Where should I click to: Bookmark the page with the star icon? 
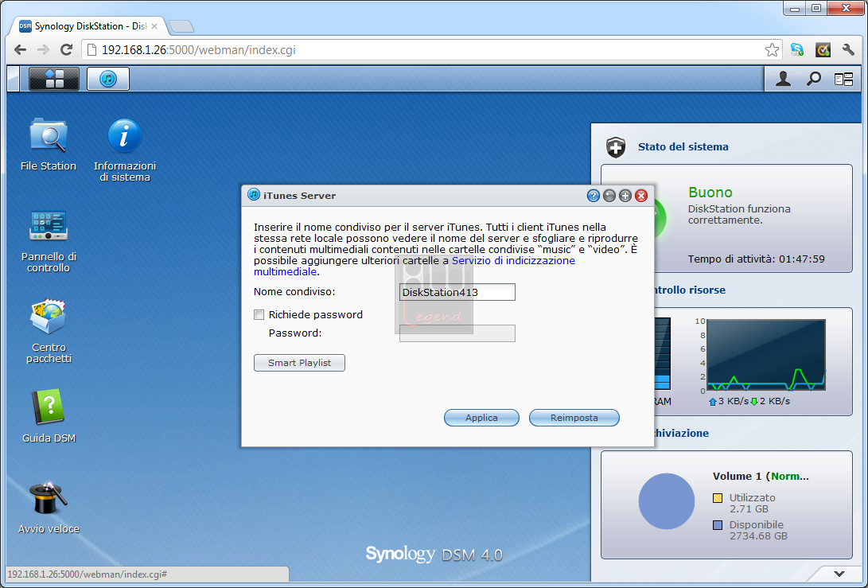coord(772,50)
